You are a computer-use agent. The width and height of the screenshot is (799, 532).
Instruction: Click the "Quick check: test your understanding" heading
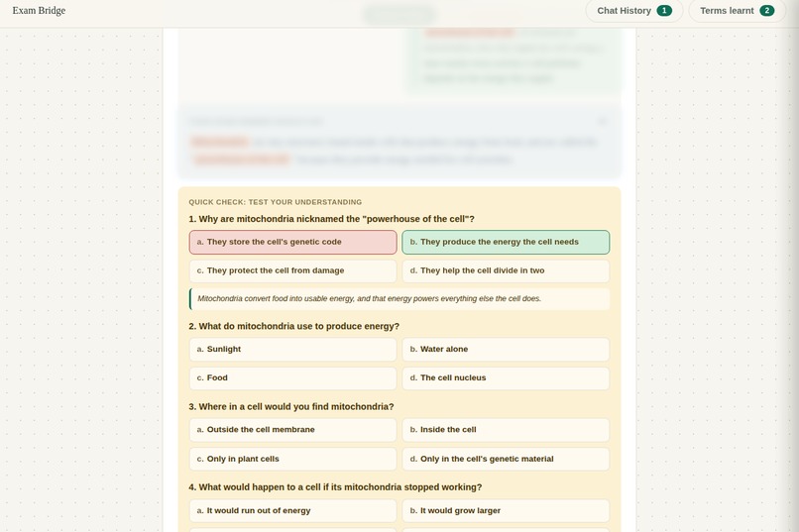coord(276,202)
